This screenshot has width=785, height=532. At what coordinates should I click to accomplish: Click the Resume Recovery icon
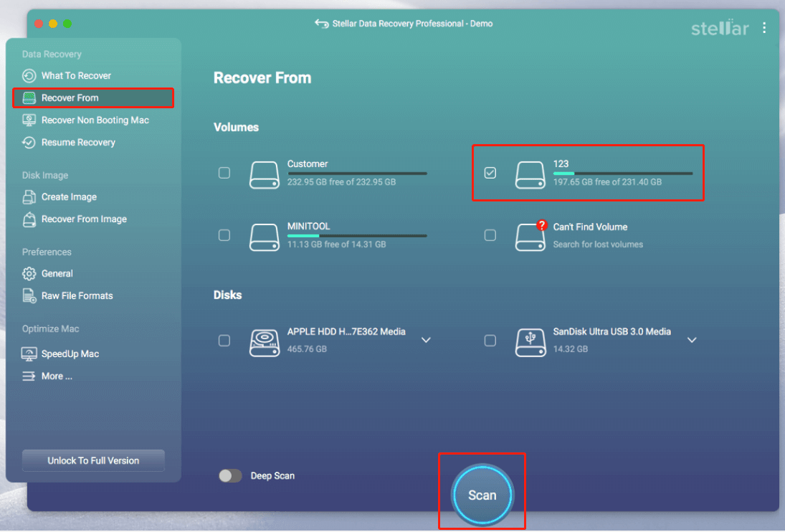(x=29, y=142)
